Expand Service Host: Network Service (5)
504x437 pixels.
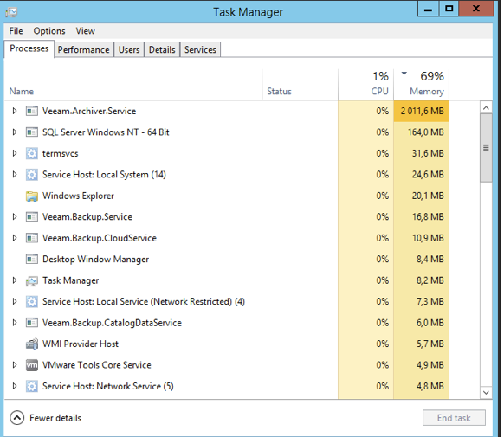(15, 386)
